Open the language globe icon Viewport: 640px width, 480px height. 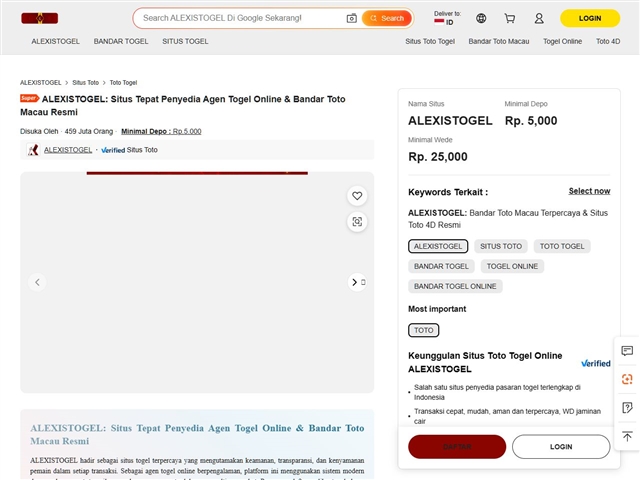pyautogui.click(x=481, y=18)
